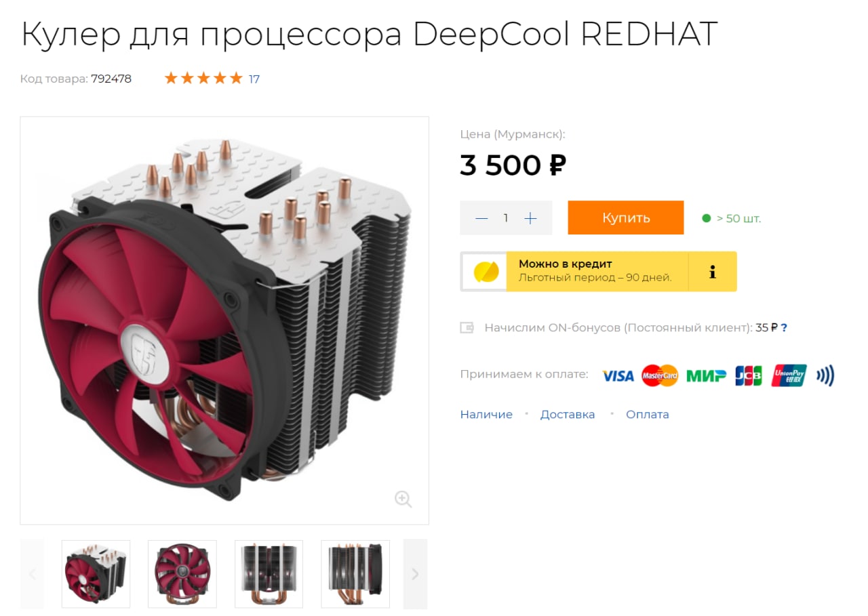The height and width of the screenshot is (616, 868).
Task: Show next thumbnails with right arrow
Action: point(415,574)
